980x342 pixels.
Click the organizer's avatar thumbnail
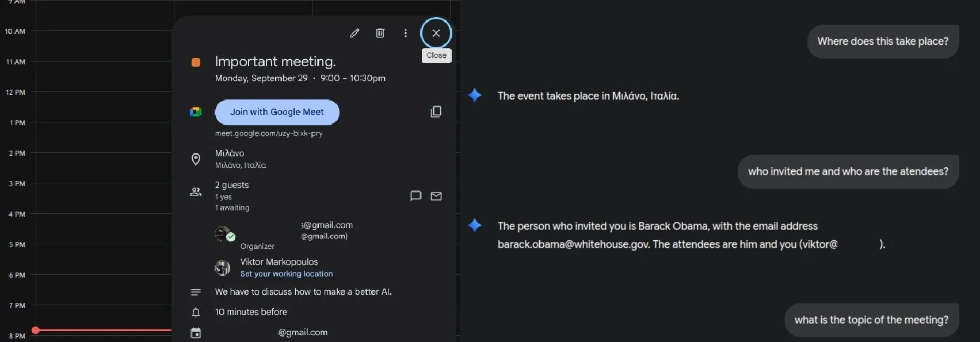tap(223, 233)
